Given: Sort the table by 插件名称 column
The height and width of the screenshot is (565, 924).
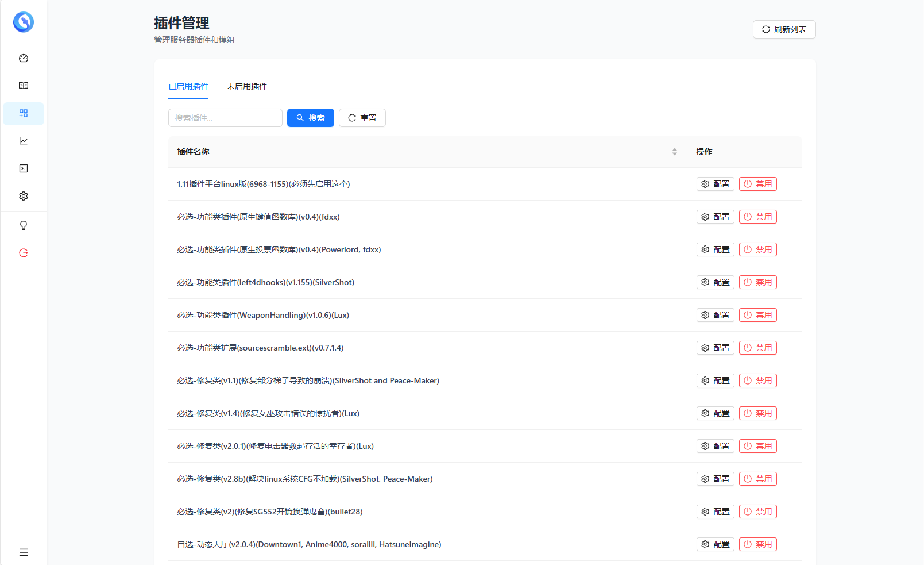Looking at the screenshot, I should (x=674, y=152).
